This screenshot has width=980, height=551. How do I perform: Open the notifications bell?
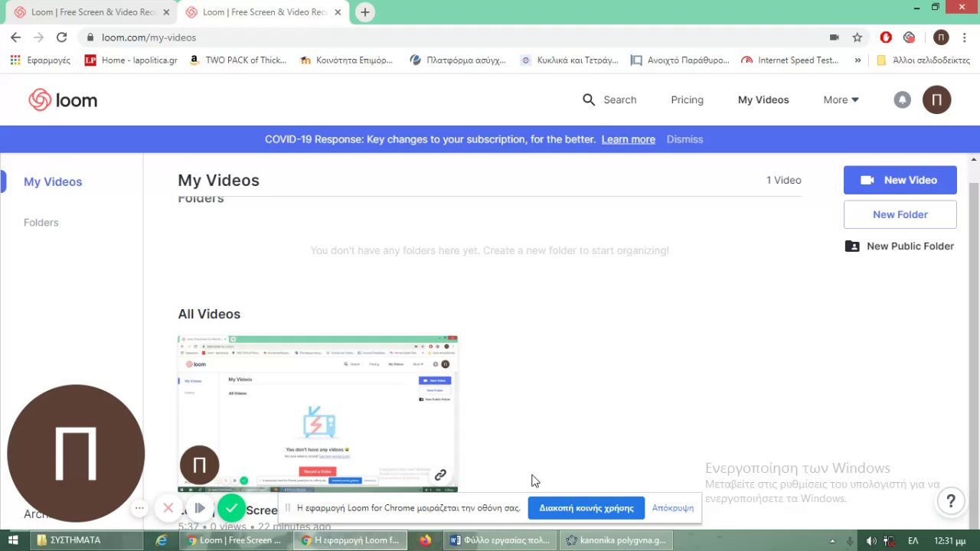[903, 99]
